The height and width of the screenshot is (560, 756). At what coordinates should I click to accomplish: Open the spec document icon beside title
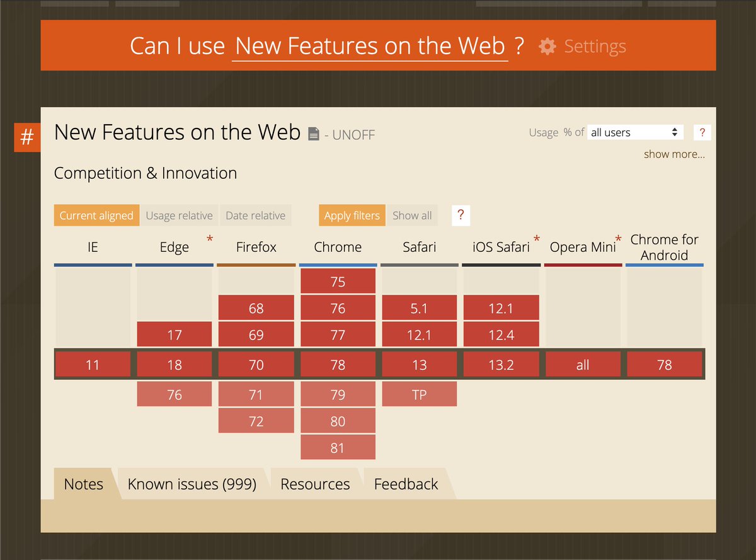(314, 134)
